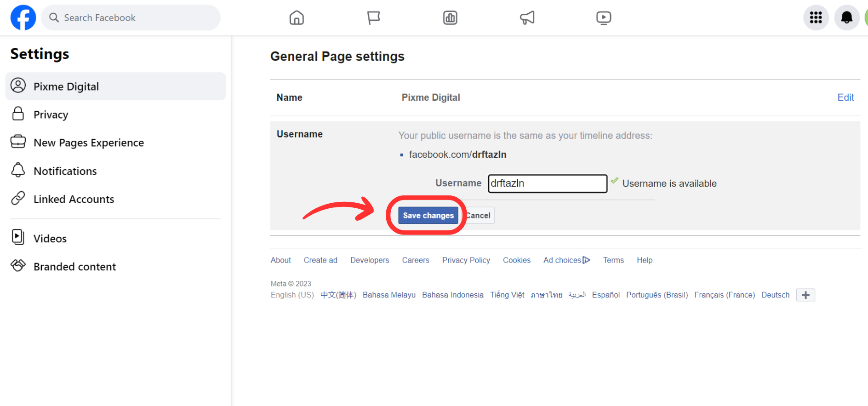868x406 pixels.
Task: Open New Pages Experience settings
Action: 88,143
